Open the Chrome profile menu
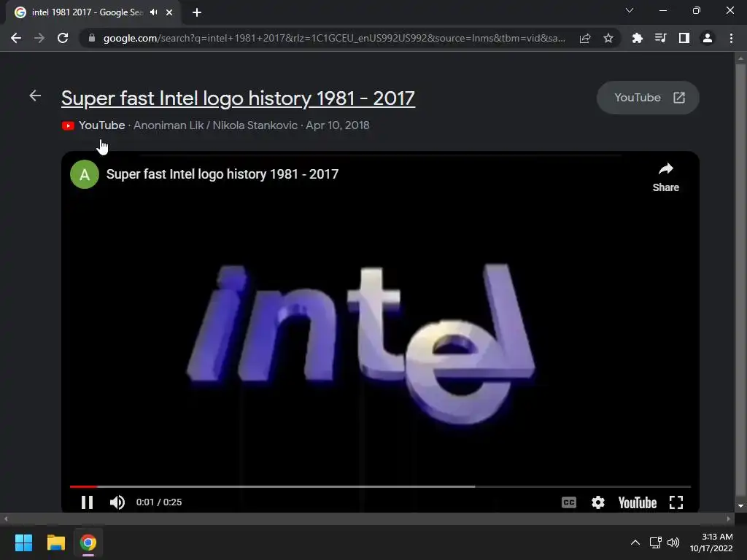The image size is (747, 560). pos(708,38)
